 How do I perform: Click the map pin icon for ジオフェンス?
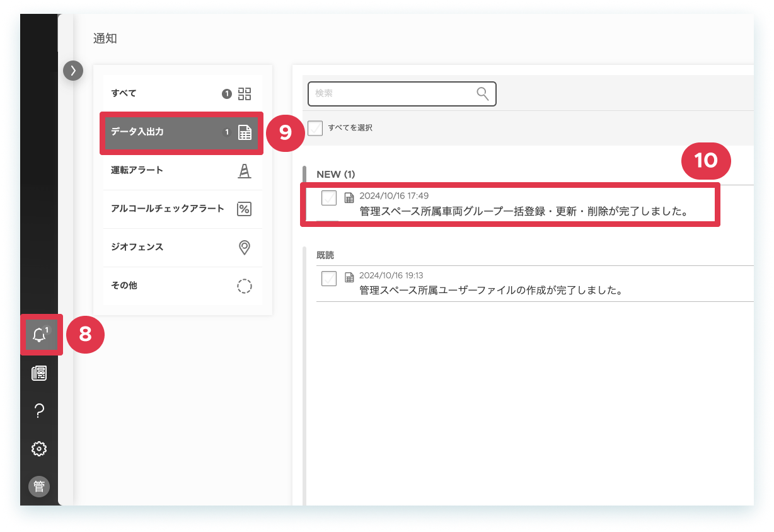(245, 247)
